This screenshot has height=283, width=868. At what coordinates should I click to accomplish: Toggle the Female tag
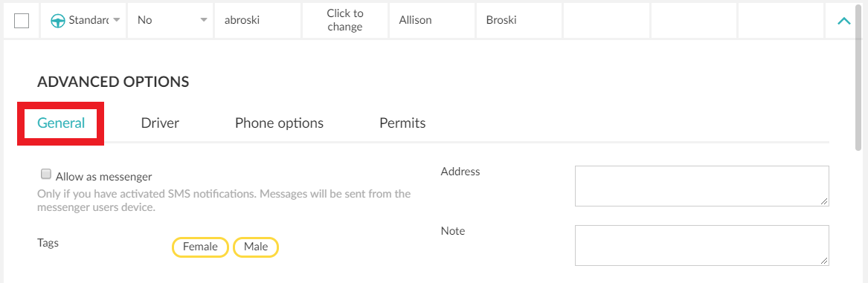tap(200, 247)
